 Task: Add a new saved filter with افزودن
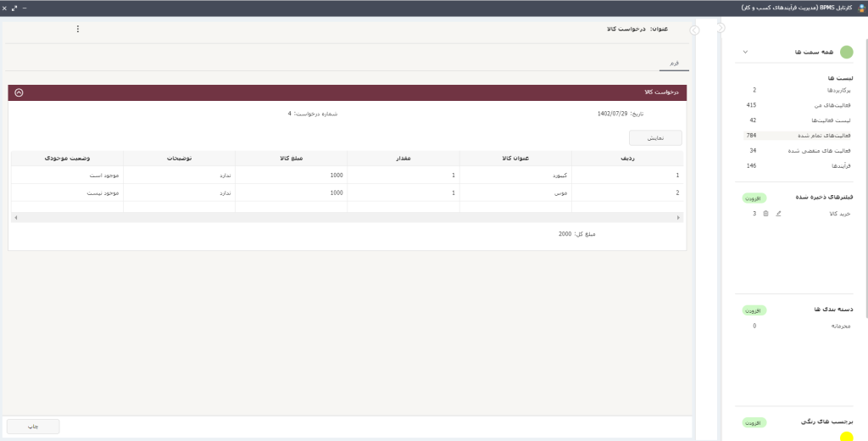click(x=753, y=198)
